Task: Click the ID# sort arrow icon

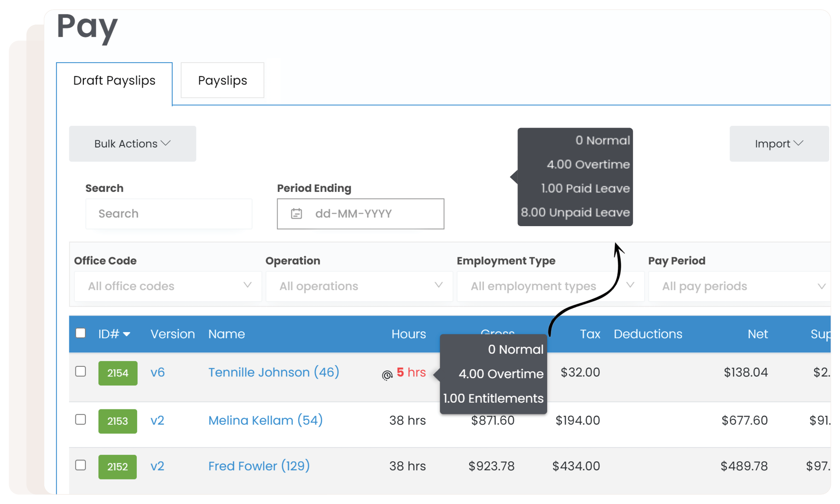Action: (x=127, y=334)
